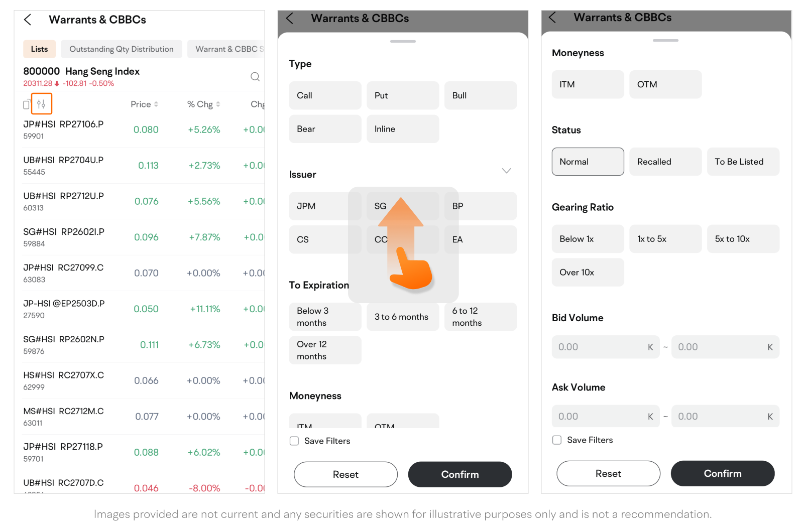Tap the search magnifier icon
The width and height of the screenshot is (806, 532).
pyautogui.click(x=255, y=77)
